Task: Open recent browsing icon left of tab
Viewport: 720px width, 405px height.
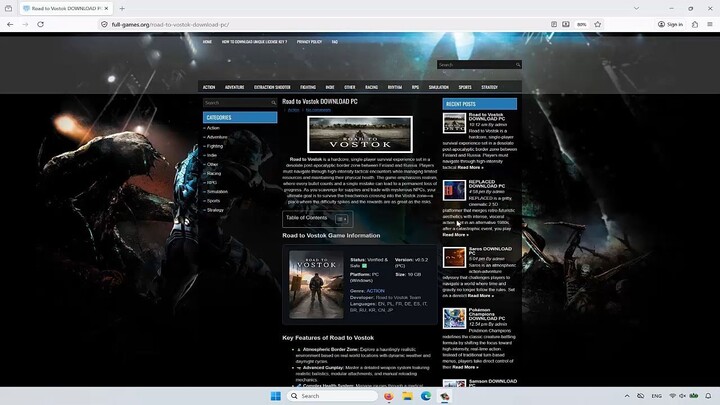Action: point(8,8)
